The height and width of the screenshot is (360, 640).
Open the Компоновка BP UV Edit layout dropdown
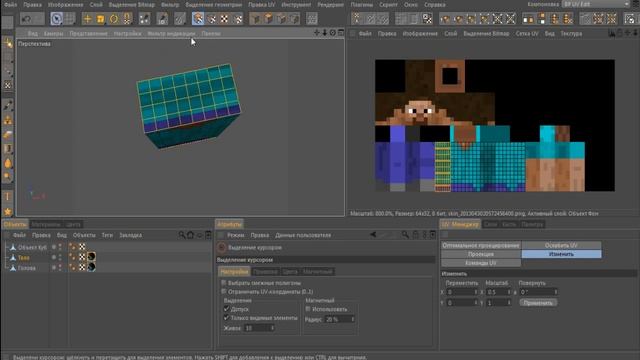(x=596, y=4)
